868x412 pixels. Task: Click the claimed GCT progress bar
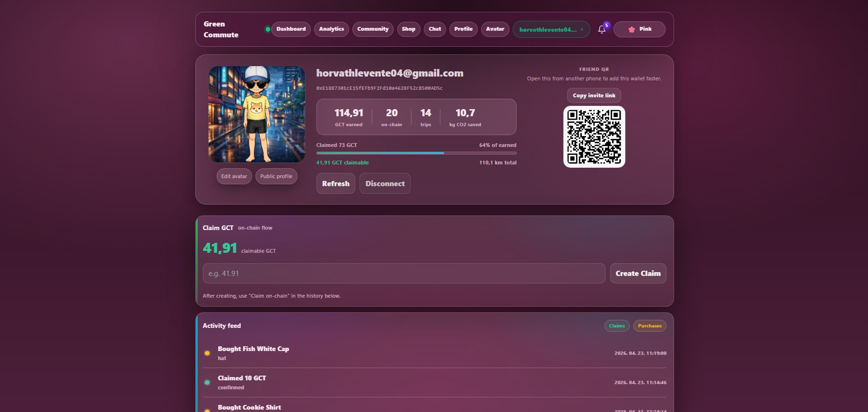[416, 153]
